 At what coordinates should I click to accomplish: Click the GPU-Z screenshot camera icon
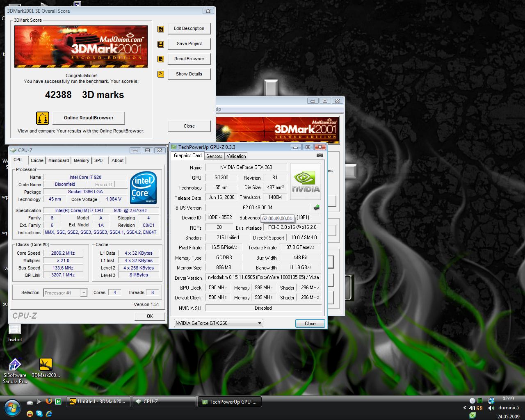click(320, 155)
